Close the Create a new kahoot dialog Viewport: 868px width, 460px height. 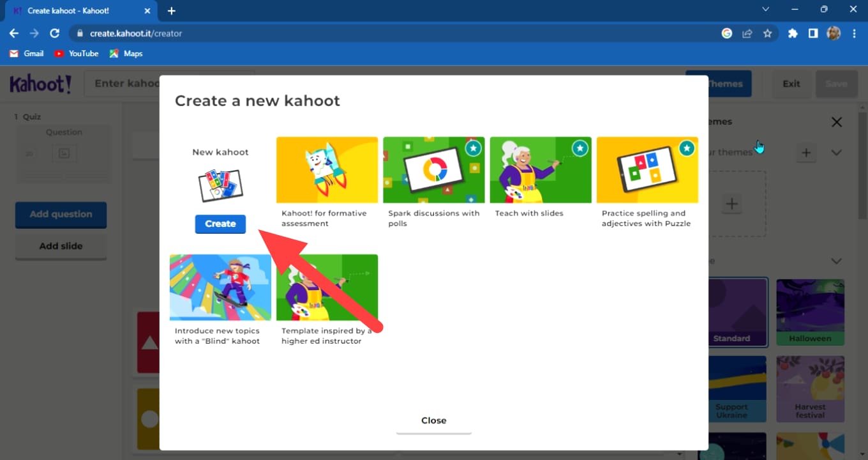click(434, 420)
